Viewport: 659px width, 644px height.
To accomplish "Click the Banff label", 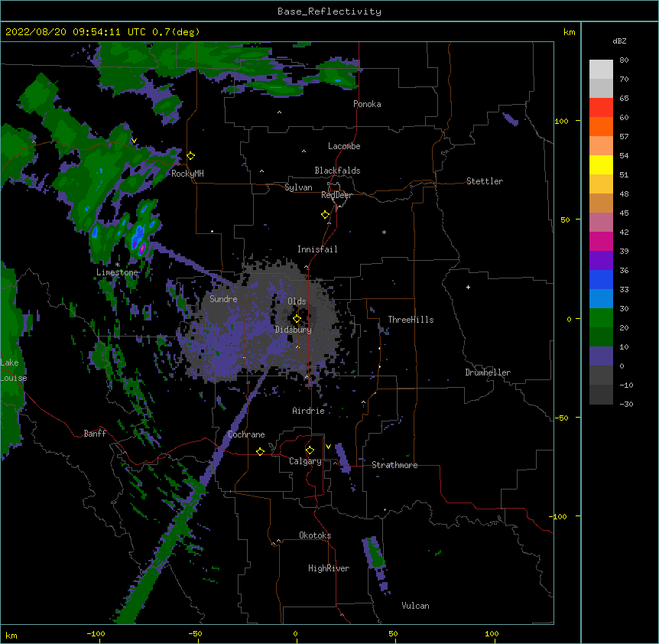I will click(95, 434).
